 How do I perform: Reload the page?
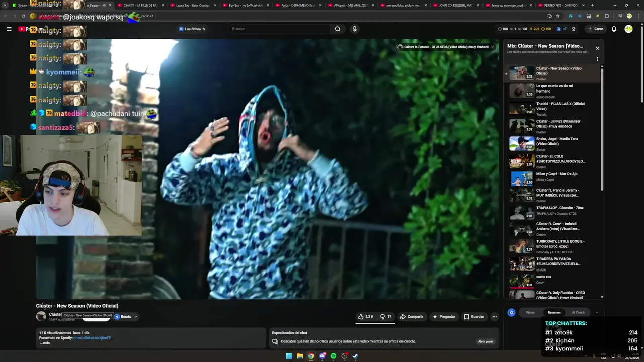pyautogui.click(x=23, y=16)
